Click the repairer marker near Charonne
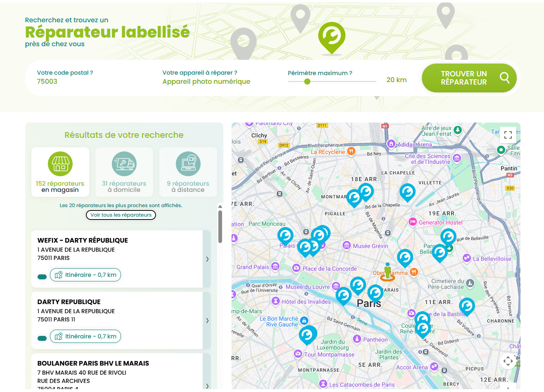The width and height of the screenshot is (544, 392). 467,307
